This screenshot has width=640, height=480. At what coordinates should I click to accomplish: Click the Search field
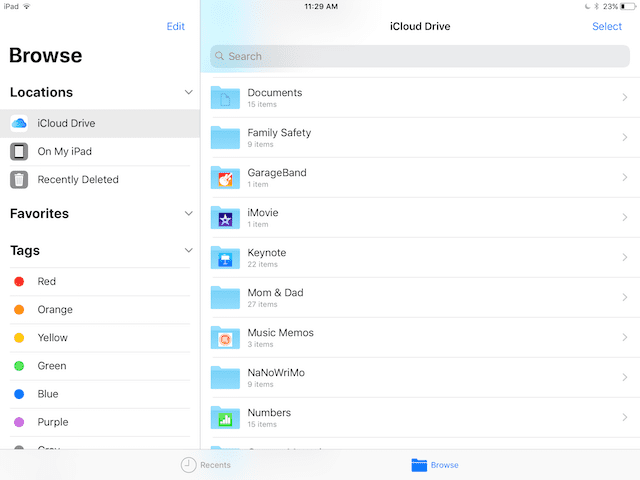[x=420, y=56]
